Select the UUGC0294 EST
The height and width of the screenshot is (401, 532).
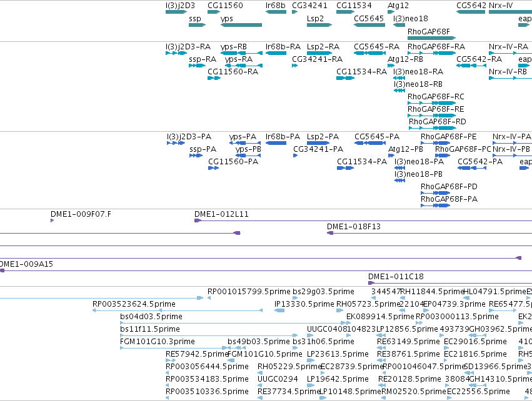coord(259,385)
